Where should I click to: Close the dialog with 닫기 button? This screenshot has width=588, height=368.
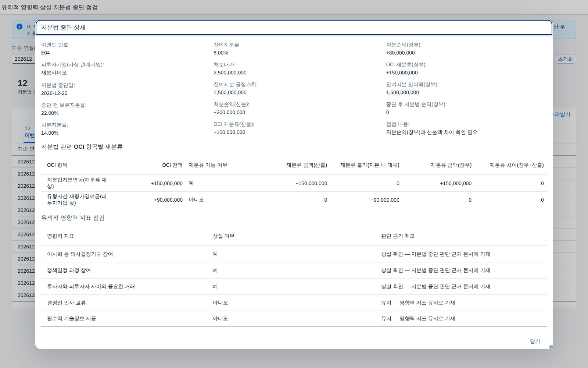click(x=535, y=341)
